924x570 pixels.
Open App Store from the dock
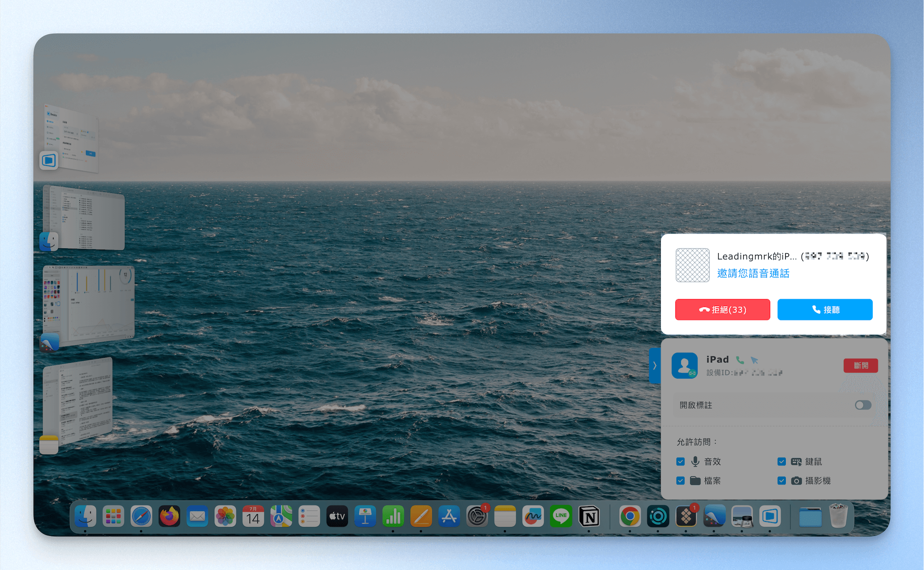click(449, 516)
